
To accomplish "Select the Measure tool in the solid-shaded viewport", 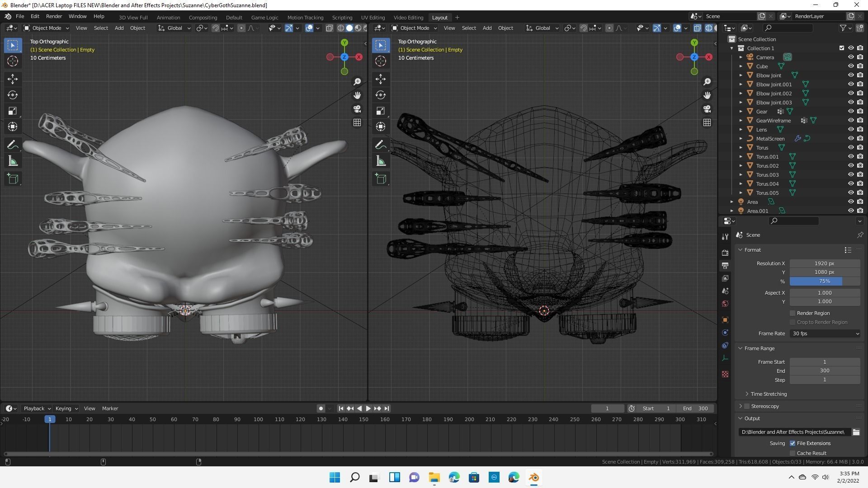I will click(13, 161).
